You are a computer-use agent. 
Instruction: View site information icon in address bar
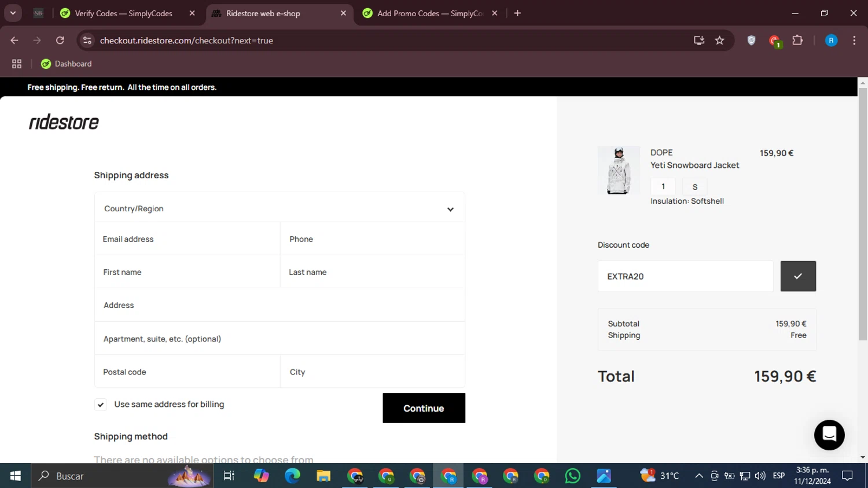pyautogui.click(x=87, y=41)
